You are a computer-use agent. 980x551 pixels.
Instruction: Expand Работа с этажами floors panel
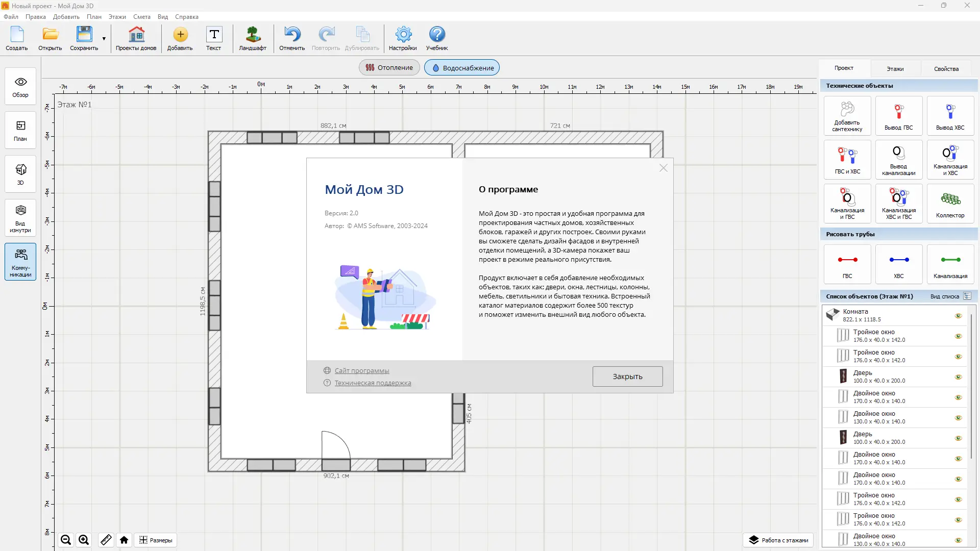778,540
